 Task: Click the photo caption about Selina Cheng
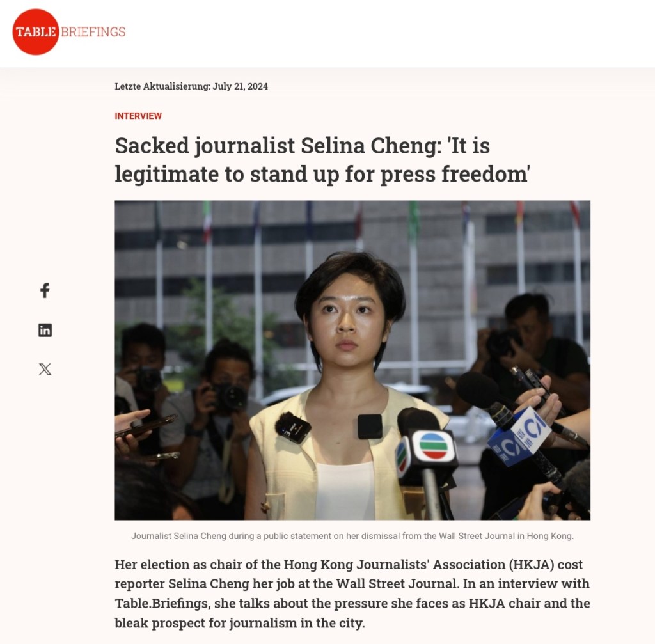tap(352, 536)
